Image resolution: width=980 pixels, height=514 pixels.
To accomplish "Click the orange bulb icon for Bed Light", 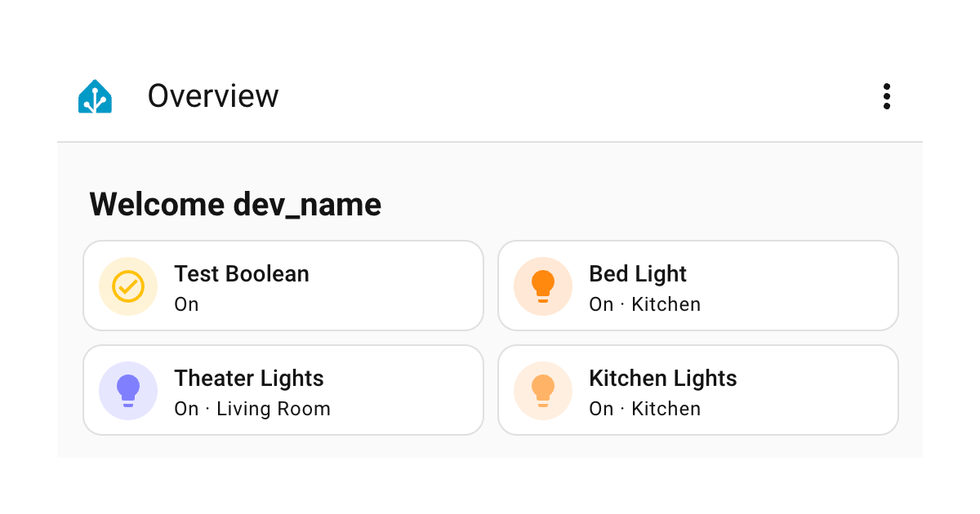I will (x=543, y=286).
